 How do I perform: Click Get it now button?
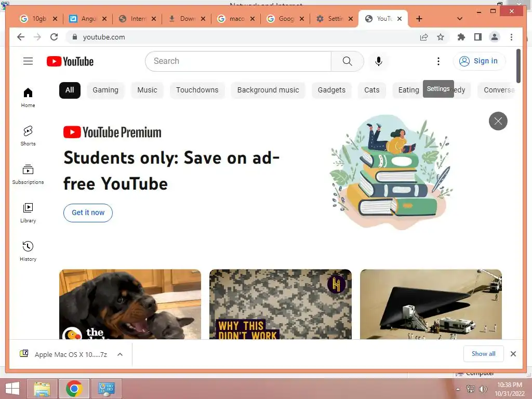(88, 212)
